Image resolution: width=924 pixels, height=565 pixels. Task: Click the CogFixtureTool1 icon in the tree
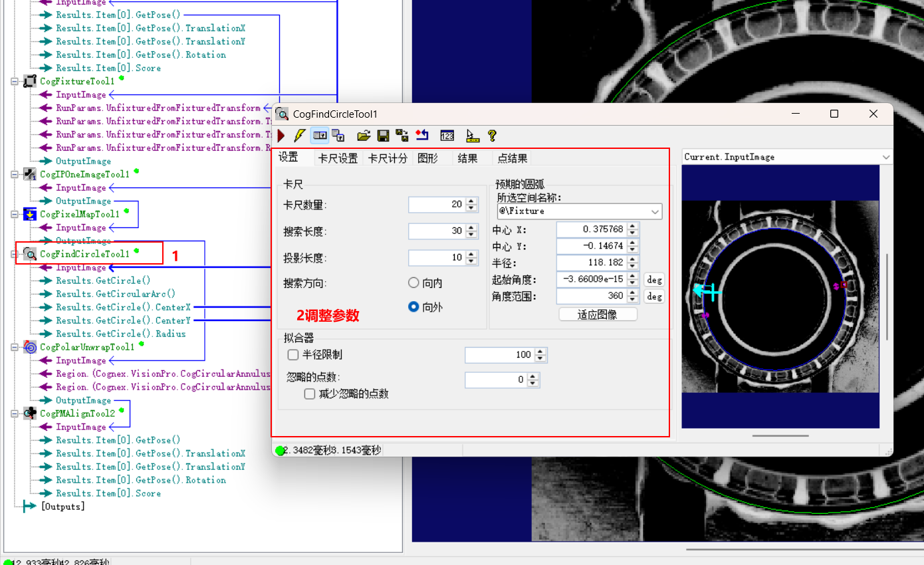(30, 81)
